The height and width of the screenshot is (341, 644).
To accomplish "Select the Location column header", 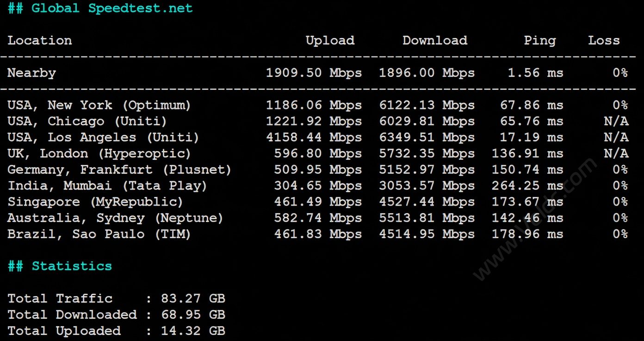I will (x=40, y=40).
